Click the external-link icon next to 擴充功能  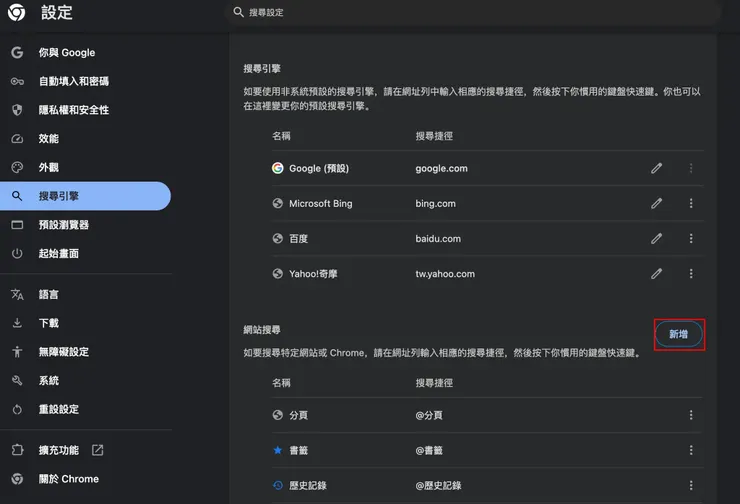pos(98,450)
